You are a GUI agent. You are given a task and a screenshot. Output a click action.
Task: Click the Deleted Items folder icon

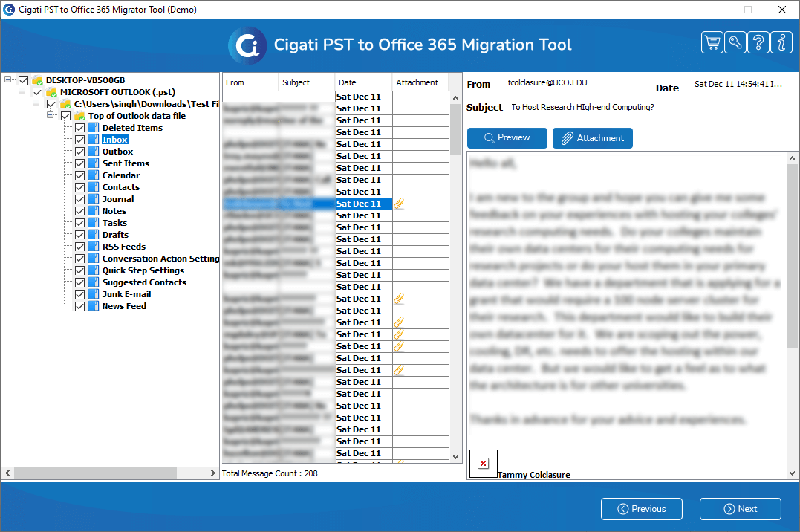(94, 128)
